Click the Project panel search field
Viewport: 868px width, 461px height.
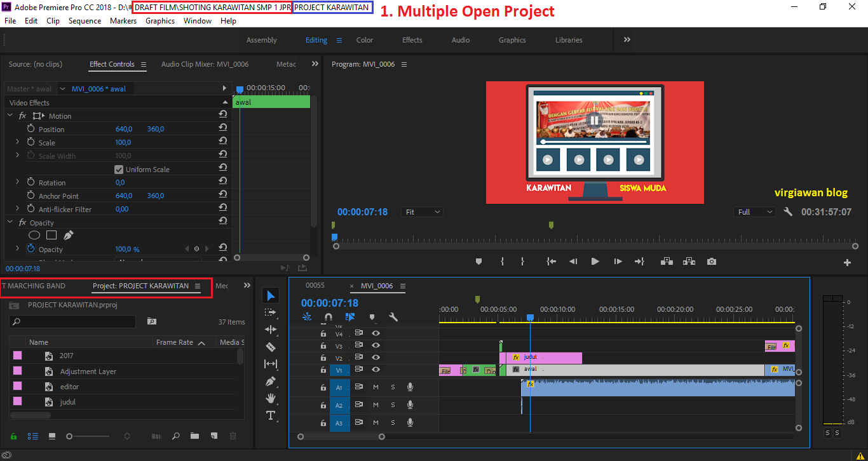point(72,322)
